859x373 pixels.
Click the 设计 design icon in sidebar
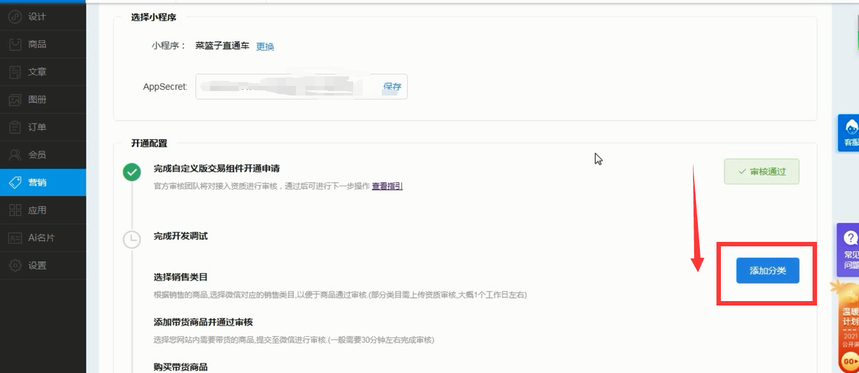15,16
